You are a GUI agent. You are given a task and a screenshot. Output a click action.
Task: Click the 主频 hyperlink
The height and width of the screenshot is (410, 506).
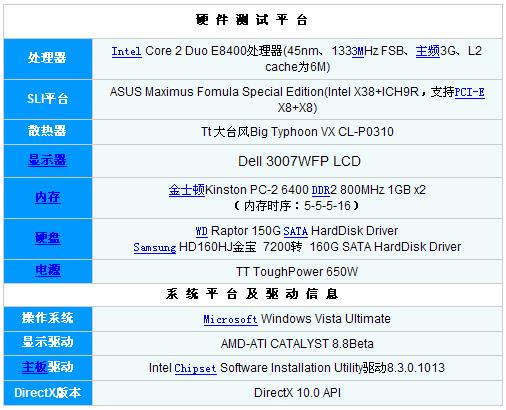pyautogui.click(x=428, y=51)
